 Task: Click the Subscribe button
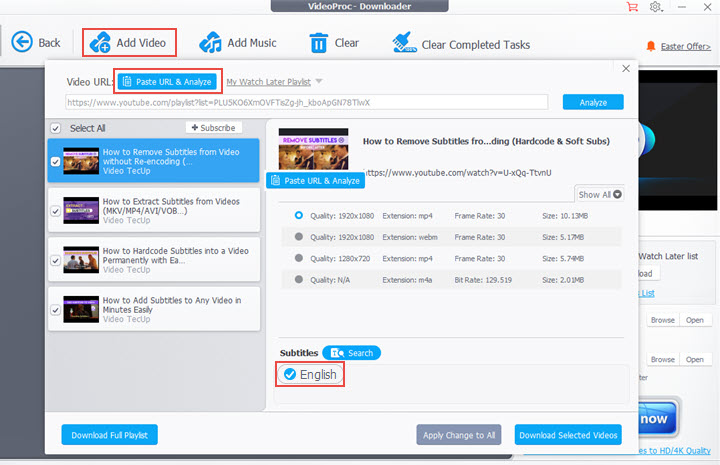(x=213, y=128)
